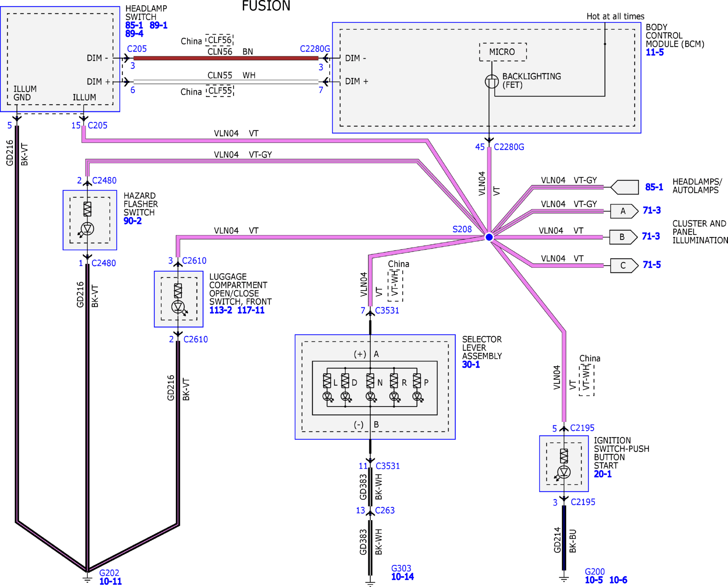Open the 90-2 Hazard Flasher Switch link
Screen dimensions: 728x587
[x=133, y=221]
